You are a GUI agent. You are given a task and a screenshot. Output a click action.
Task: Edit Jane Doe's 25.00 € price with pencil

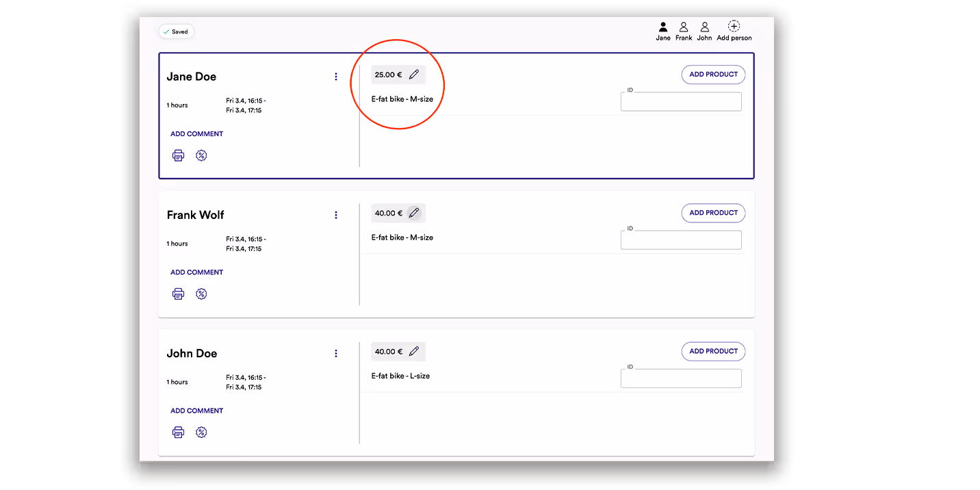[413, 75]
